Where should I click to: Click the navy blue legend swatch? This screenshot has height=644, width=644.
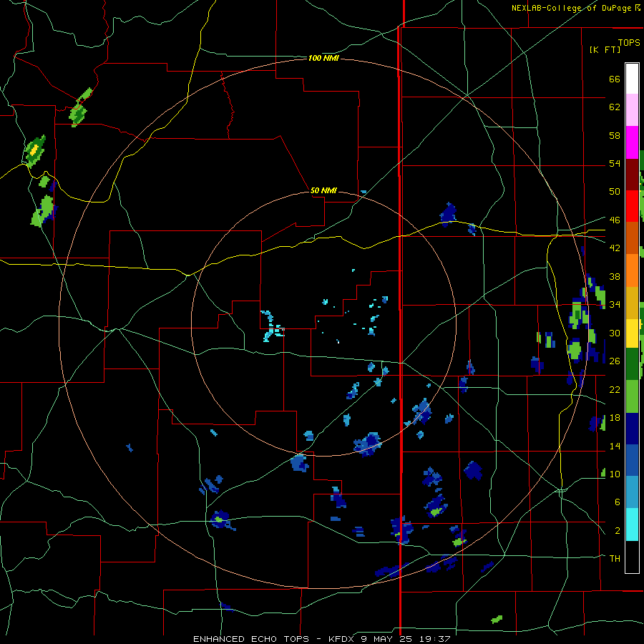[x=632, y=429]
